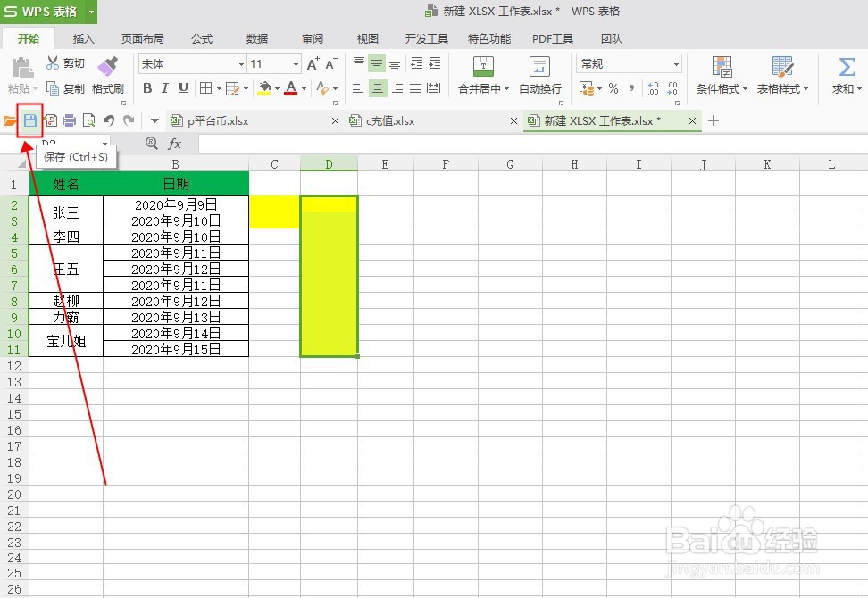868x598 pixels.
Task: Increase indent icon
Action: click(x=435, y=63)
